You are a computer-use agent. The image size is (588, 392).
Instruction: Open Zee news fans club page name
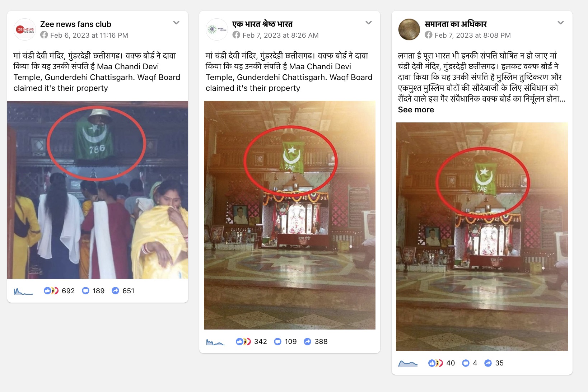[x=76, y=24]
